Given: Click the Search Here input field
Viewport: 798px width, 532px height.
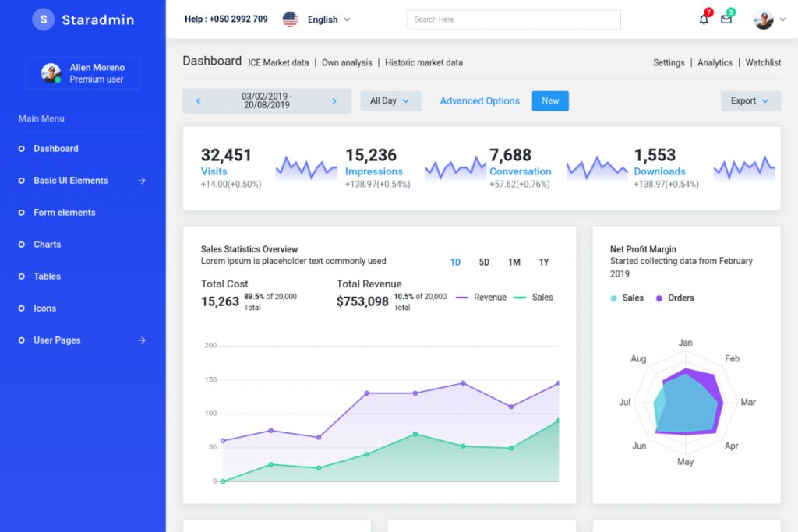Looking at the screenshot, I should [x=514, y=19].
